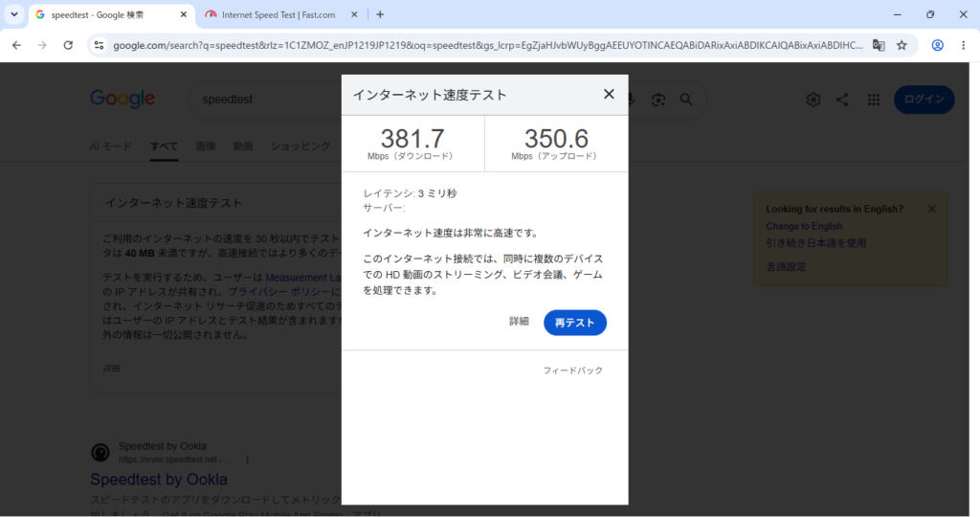Screen dimensions: 980x517
Task: Click the インターネット速度テスト dialog title
Action: [x=430, y=95]
